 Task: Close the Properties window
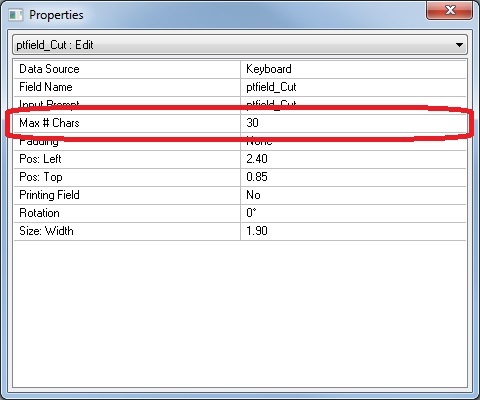tap(449, 11)
